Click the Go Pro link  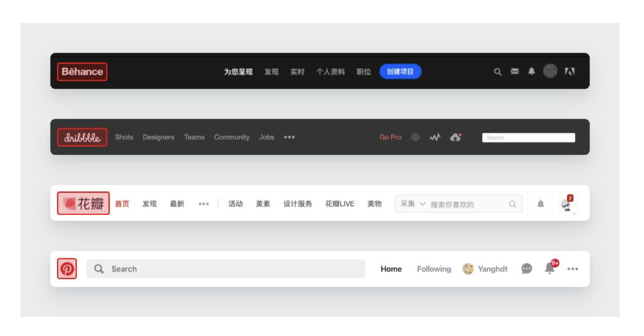390,137
